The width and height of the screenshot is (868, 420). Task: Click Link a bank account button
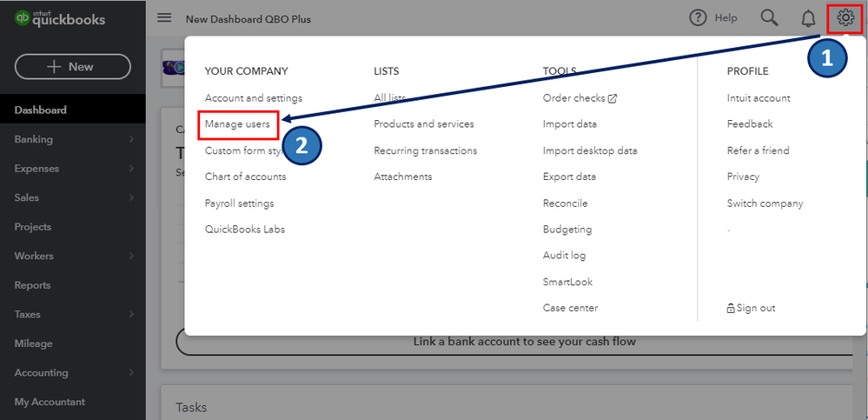coord(524,342)
